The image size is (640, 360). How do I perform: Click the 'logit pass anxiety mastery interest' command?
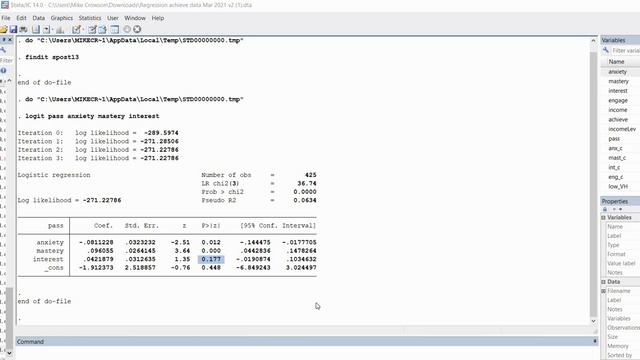point(92,116)
